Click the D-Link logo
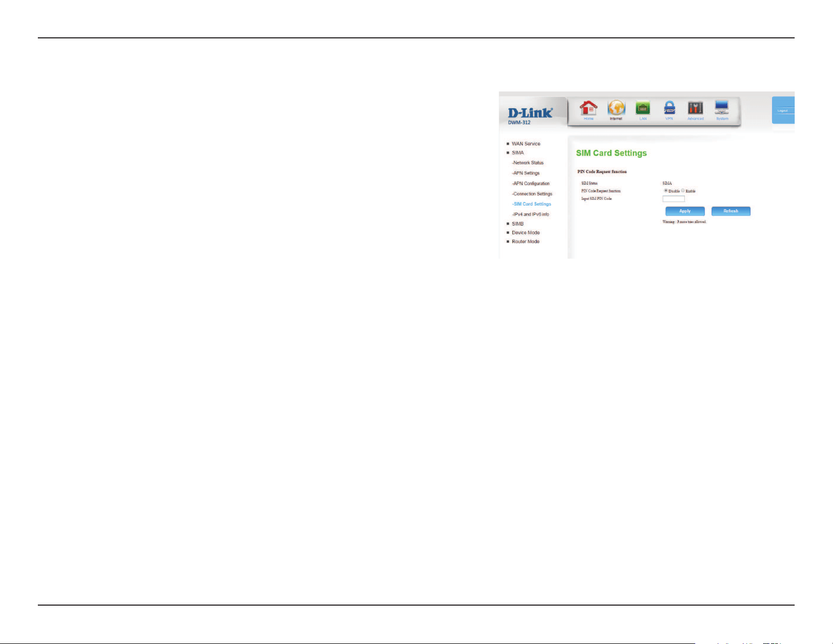The image size is (833, 644). (530, 113)
